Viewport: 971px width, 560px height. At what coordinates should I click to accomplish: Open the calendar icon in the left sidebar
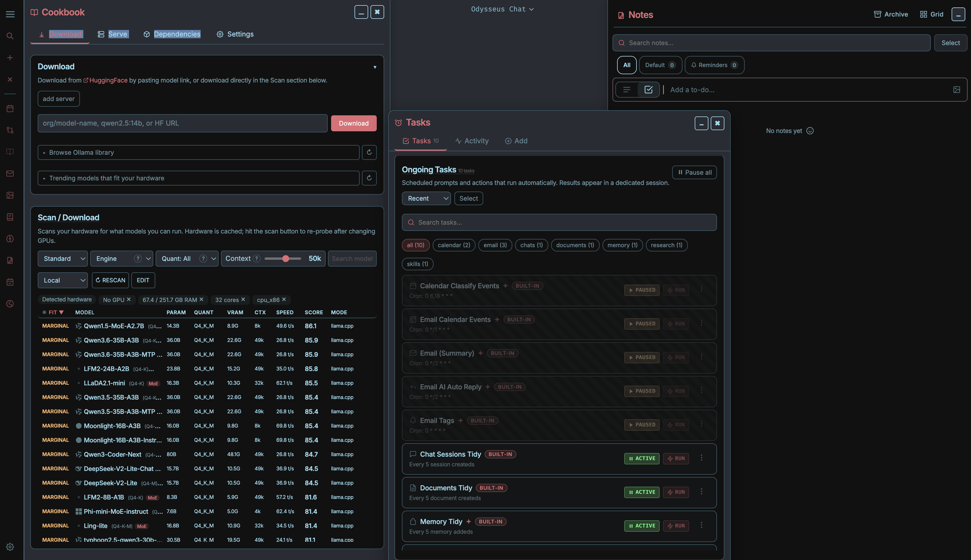pyautogui.click(x=10, y=108)
